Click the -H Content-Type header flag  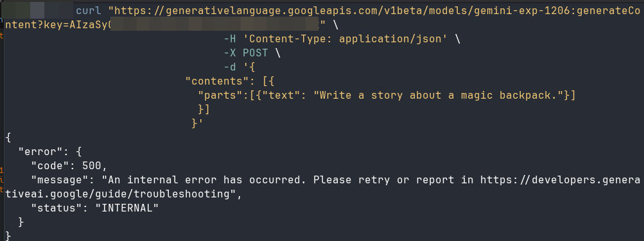coord(230,39)
